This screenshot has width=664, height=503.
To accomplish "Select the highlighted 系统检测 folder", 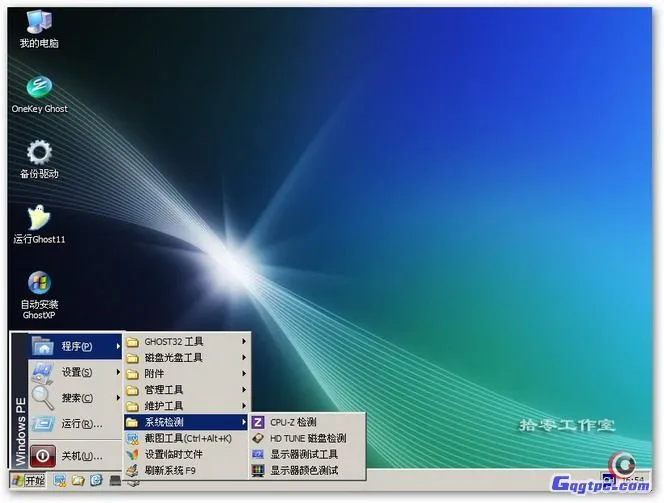I will point(186,422).
